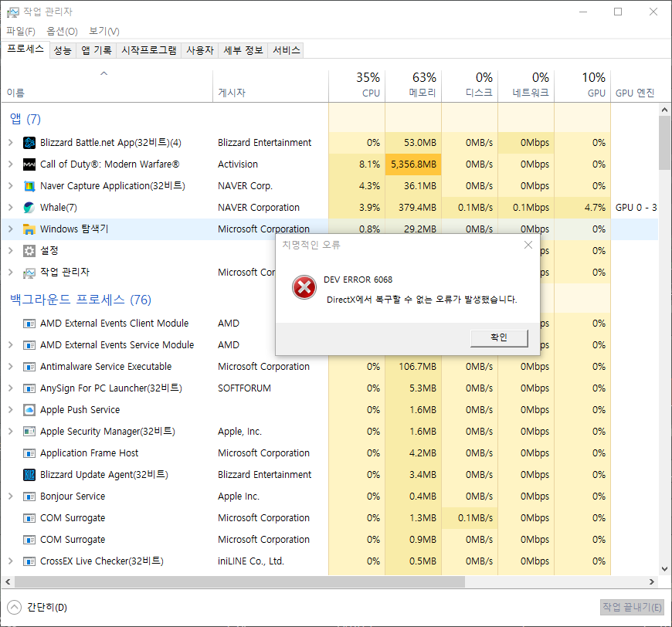672x627 pixels.
Task: Expand the Bonjour Service group
Action: [11, 497]
